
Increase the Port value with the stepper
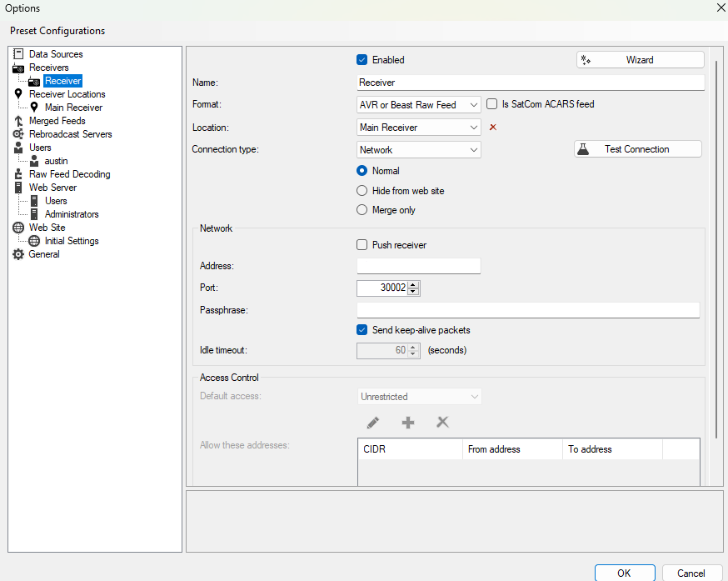412,284
